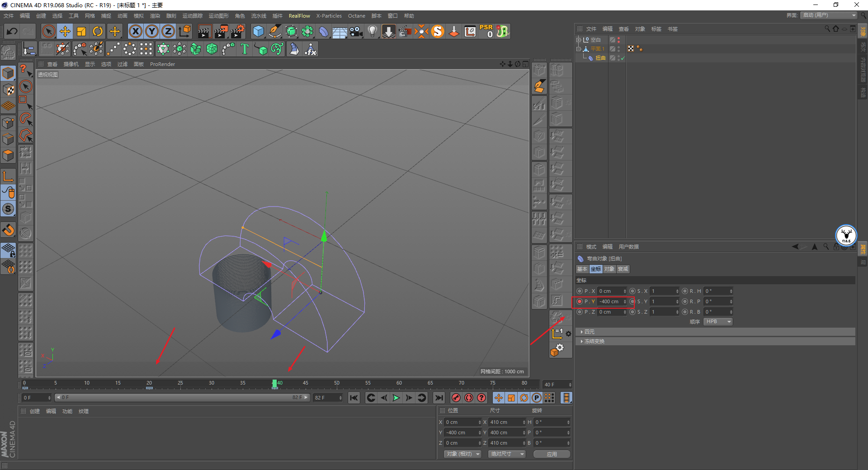
Task: Open the RealFlow menu
Action: [299, 16]
